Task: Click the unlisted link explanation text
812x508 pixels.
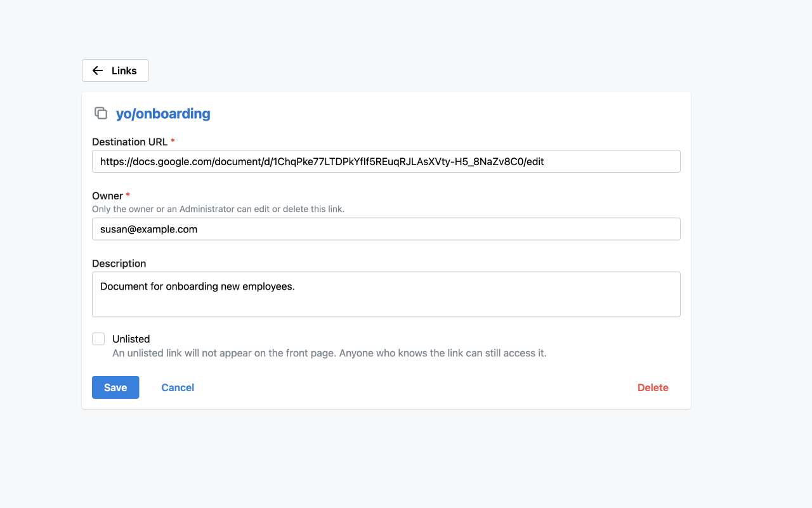Action: pos(329,353)
